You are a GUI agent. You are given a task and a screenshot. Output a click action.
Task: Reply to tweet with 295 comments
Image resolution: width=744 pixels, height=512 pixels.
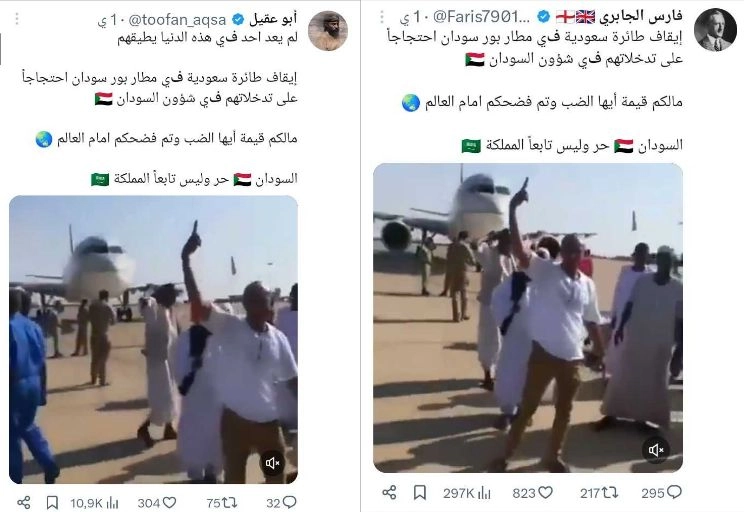661,493
